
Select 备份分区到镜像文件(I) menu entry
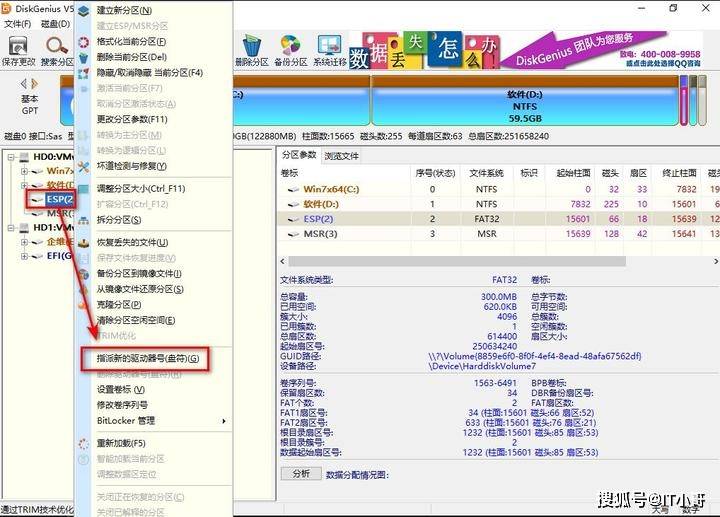139,274
